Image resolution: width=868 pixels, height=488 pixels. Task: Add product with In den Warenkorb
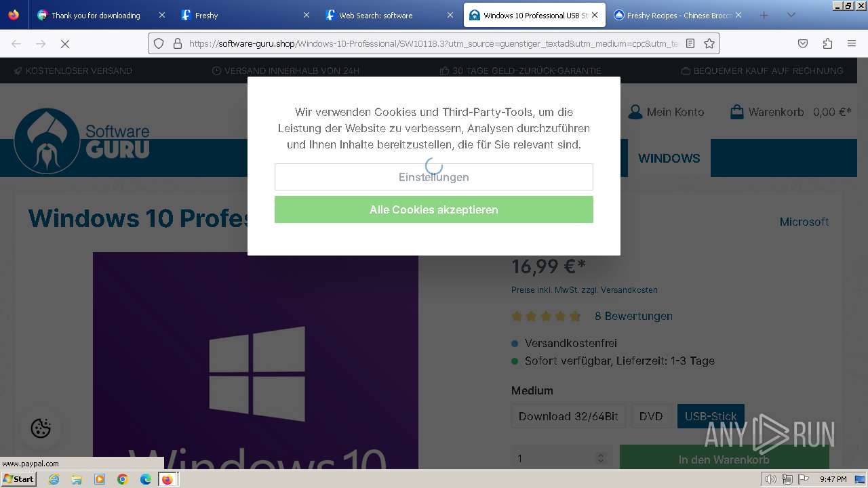[x=724, y=459]
